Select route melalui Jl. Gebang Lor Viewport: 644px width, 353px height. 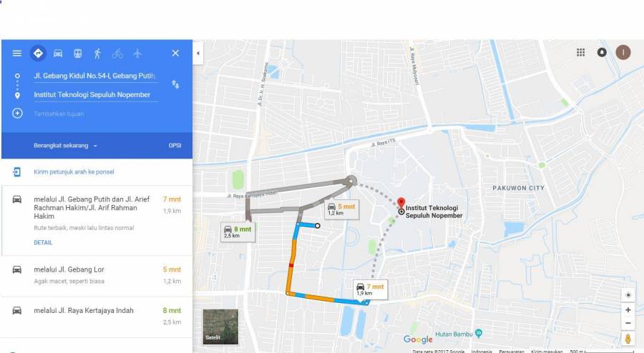(97, 275)
